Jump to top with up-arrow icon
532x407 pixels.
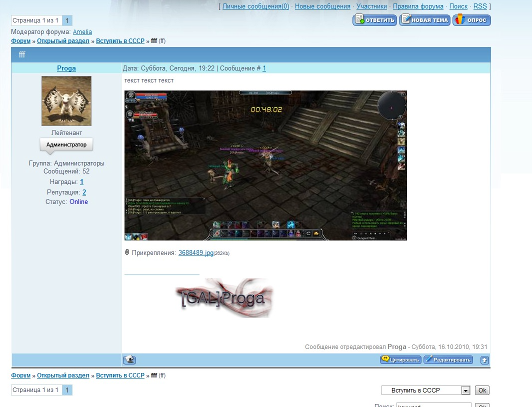pos(484,360)
